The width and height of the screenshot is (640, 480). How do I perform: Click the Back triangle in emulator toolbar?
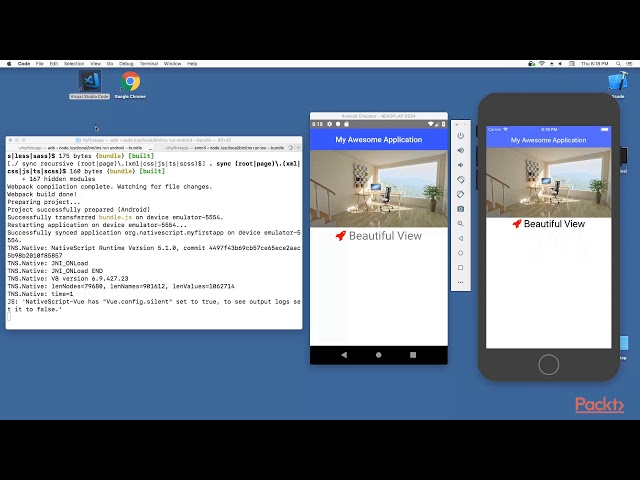click(x=460, y=238)
